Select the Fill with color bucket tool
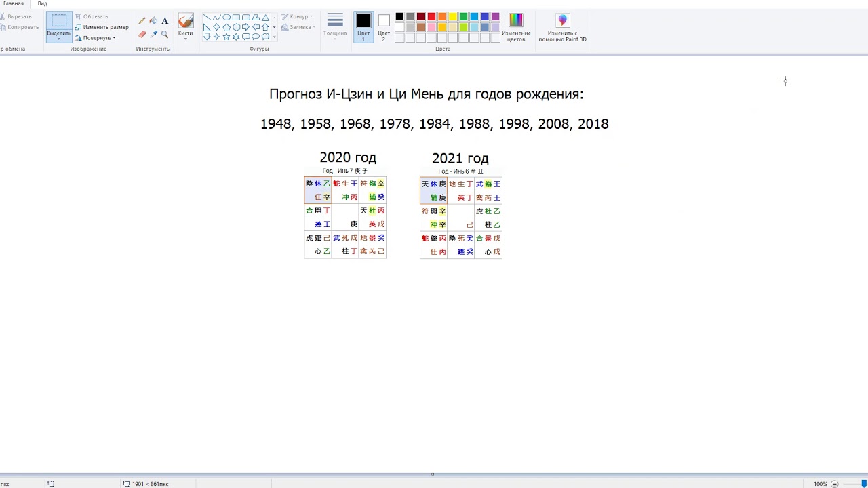Image resolution: width=868 pixels, height=488 pixels. coord(153,21)
